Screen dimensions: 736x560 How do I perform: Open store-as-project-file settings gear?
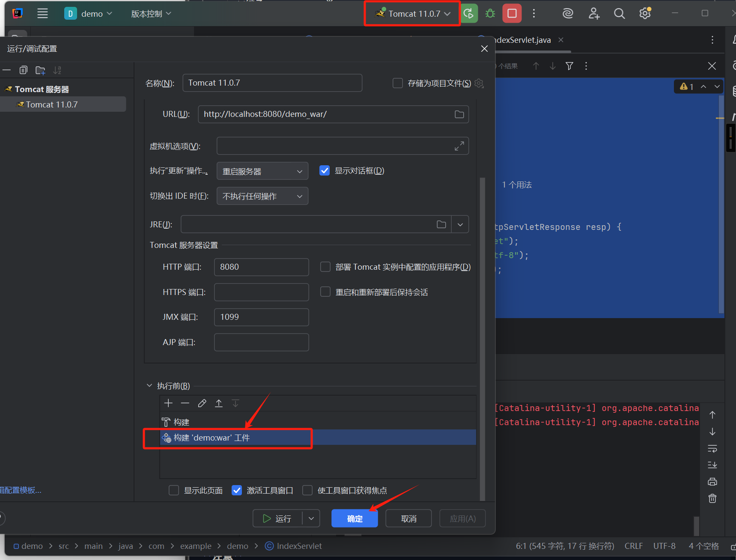479,83
